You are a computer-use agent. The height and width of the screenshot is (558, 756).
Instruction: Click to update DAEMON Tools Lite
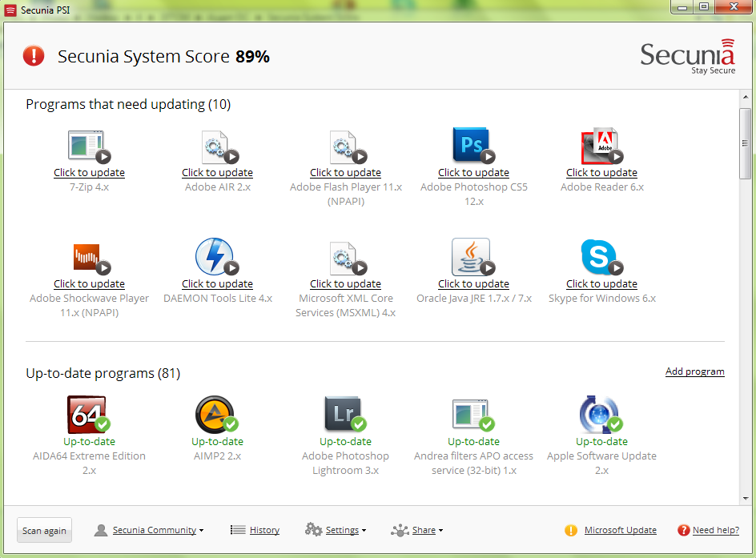(218, 284)
